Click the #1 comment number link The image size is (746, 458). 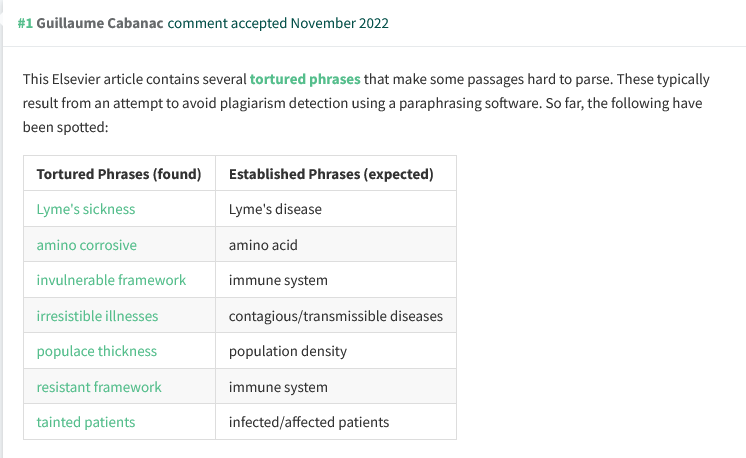point(25,22)
